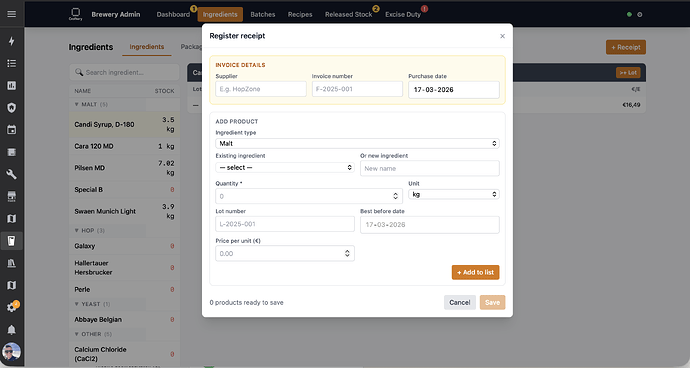The width and height of the screenshot is (690, 368).
Task: Open the Excise Duty tab
Action: click(x=403, y=15)
